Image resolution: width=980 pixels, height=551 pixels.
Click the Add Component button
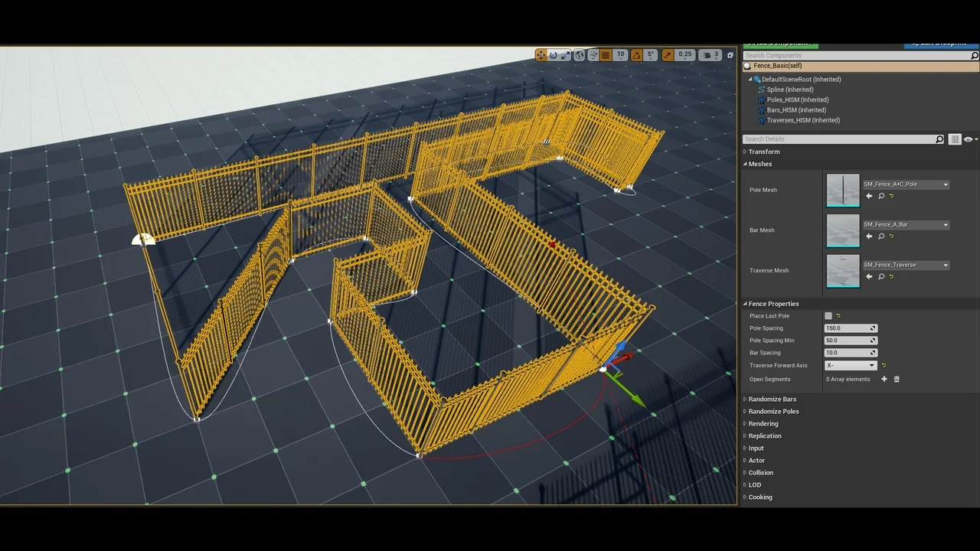pos(779,44)
